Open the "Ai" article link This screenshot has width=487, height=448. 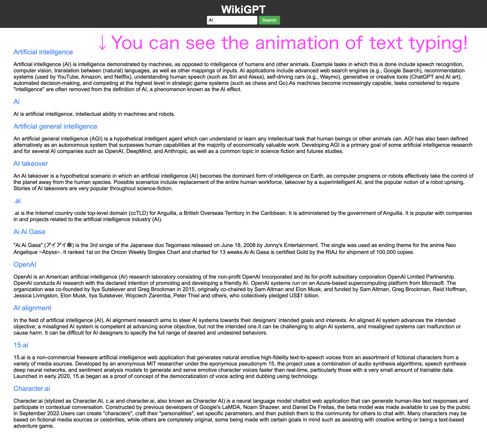point(17,102)
